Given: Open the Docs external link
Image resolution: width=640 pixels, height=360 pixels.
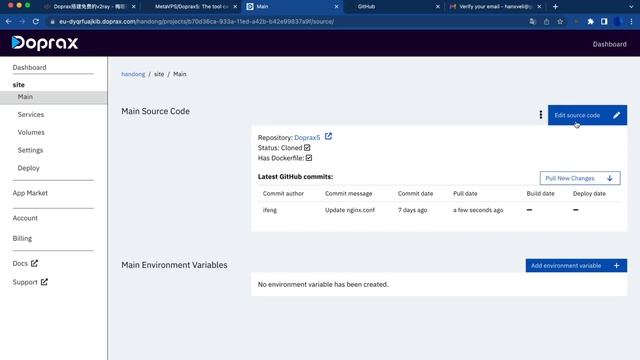Looking at the screenshot, I should click(x=25, y=264).
